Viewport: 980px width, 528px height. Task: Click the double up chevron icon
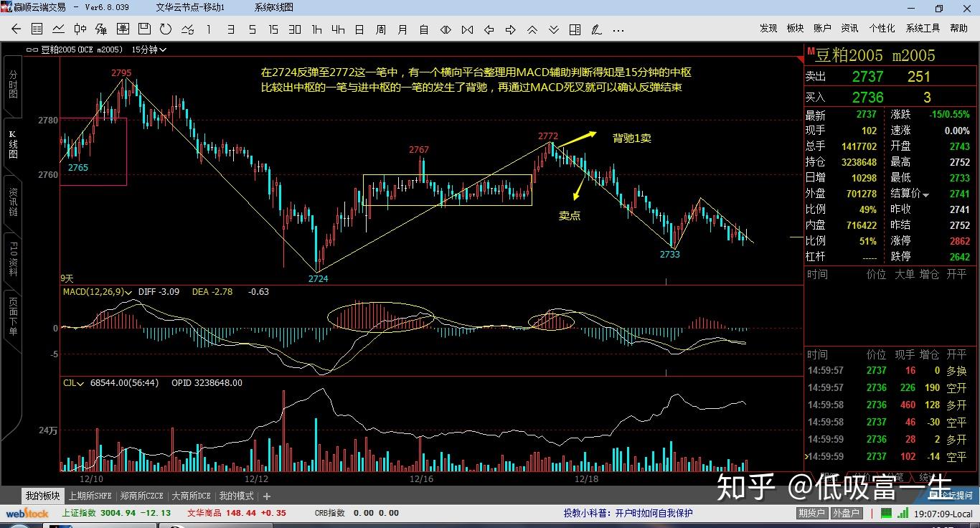click(532, 29)
